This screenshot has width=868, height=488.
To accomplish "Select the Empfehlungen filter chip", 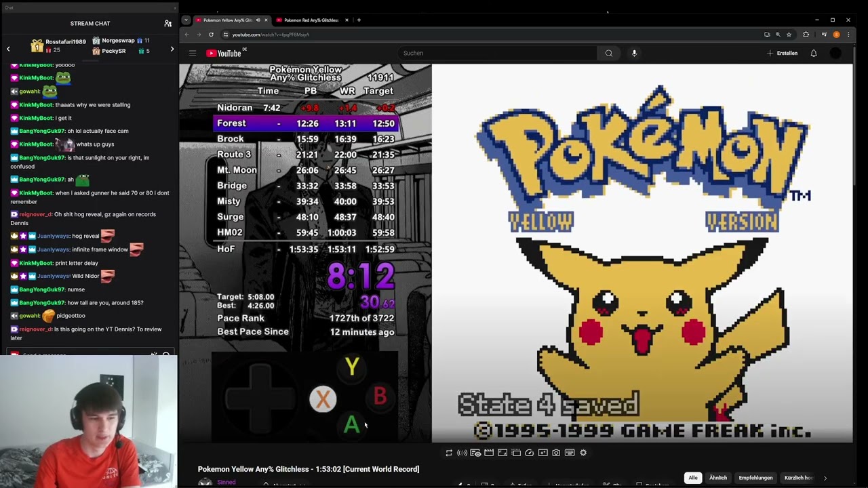I will pos(755,478).
